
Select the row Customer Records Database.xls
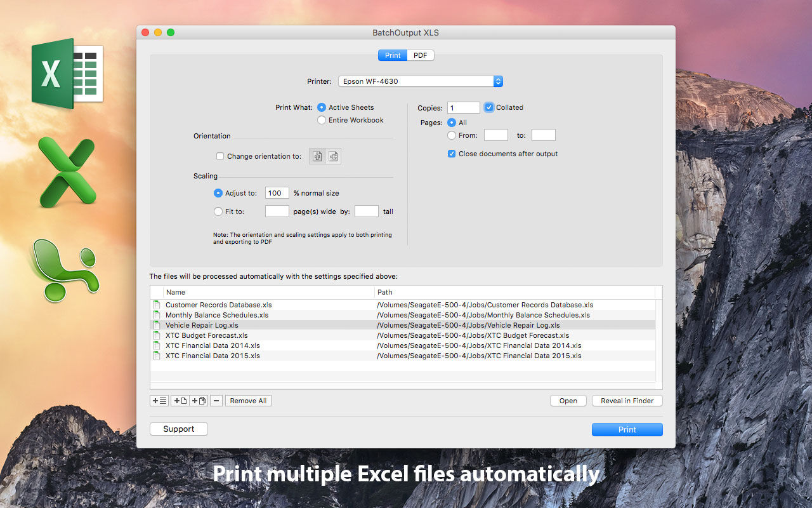pos(403,305)
